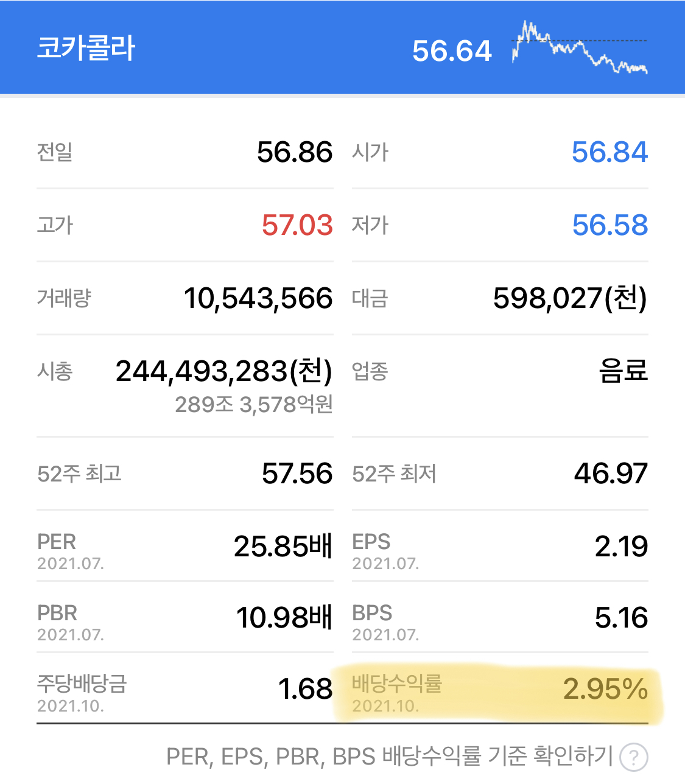Tap the BPS label
Viewport: 685px width, 784px height.
click(x=372, y=613)
